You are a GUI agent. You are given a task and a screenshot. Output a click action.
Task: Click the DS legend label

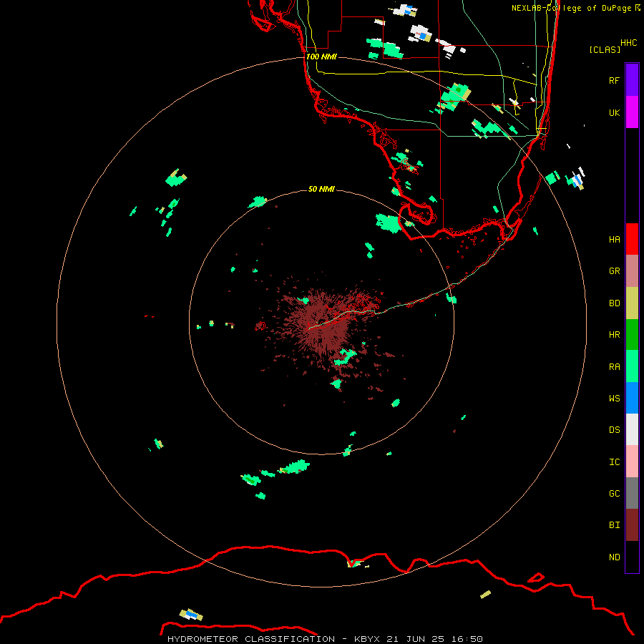pos(614,430)
